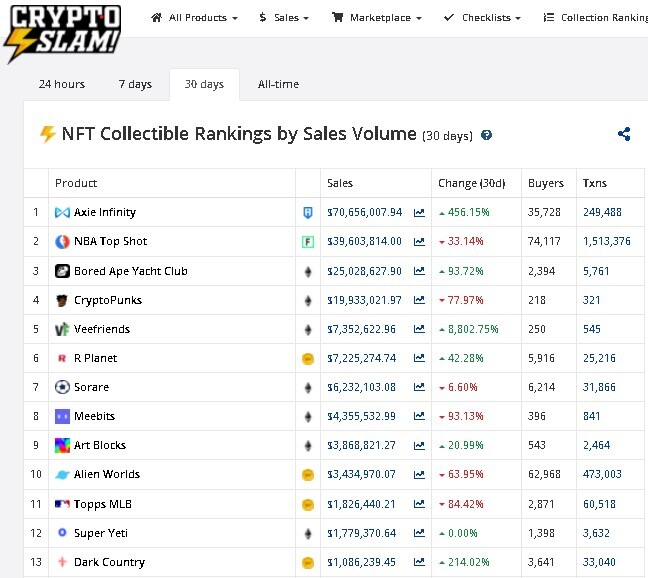The height and width of the screenshot is (578, 648).
Task: Click the CryptoSlam logo
Action: pos(62,33)
